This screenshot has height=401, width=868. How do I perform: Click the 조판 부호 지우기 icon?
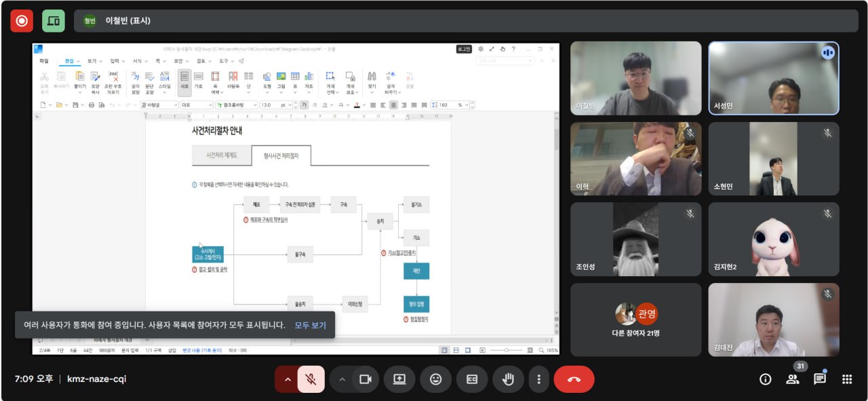coord(113,82)
